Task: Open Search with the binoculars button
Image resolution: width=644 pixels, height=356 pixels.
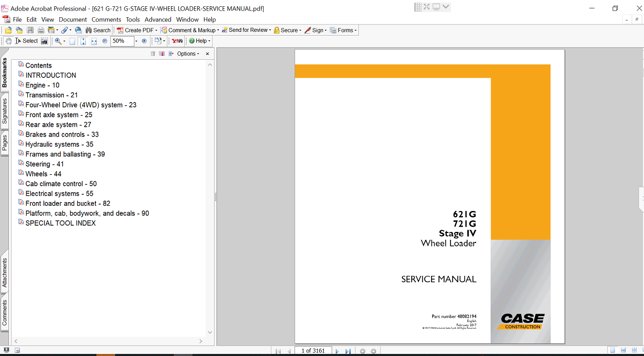Action: pos(98,30)
